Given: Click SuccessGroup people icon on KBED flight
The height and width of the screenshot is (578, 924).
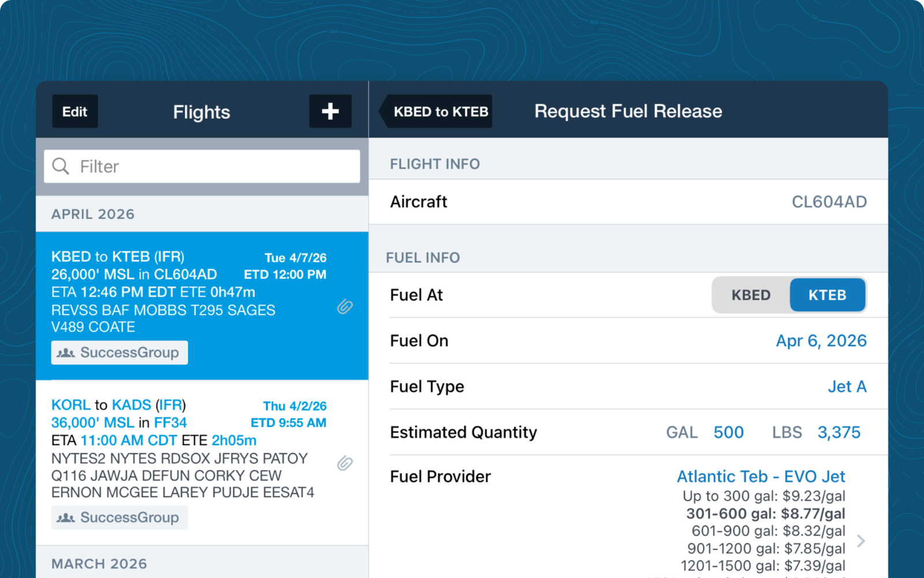Looking at the screenshot, I should (x=66, y=353).
